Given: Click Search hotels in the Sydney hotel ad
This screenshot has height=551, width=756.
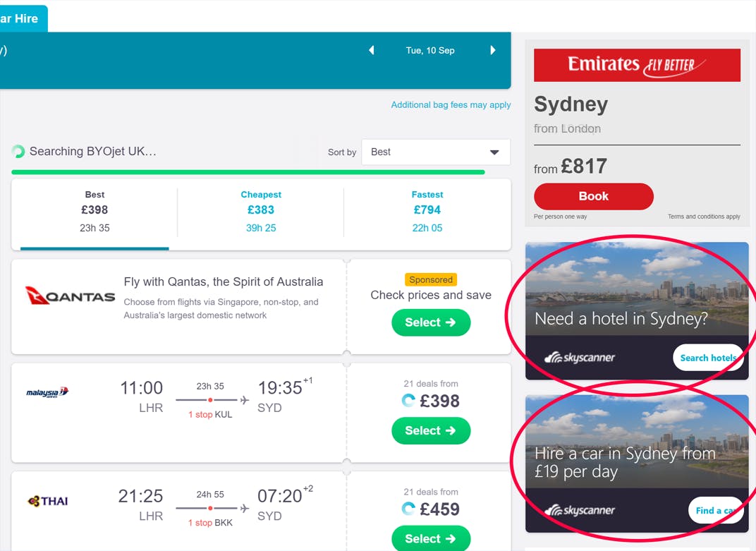Looking at the screenshot, I should click(x=707, y=358).
